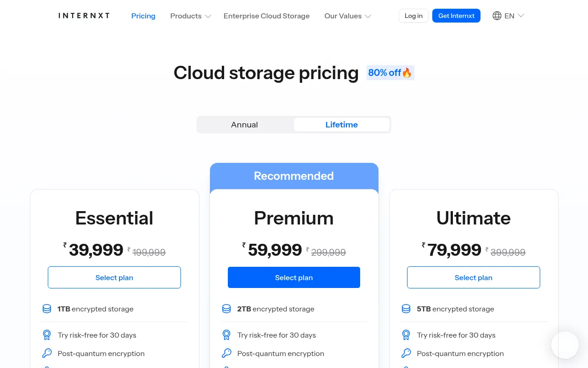Expand the Products dropdown menu
The width and height of the screenshot is (588, 368).
point(191,16)
